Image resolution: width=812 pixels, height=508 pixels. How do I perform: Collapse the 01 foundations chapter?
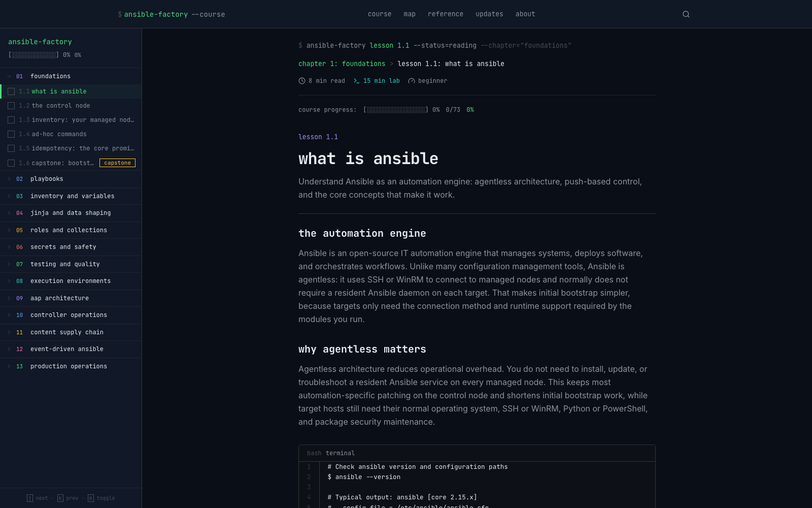pos(71,76)
